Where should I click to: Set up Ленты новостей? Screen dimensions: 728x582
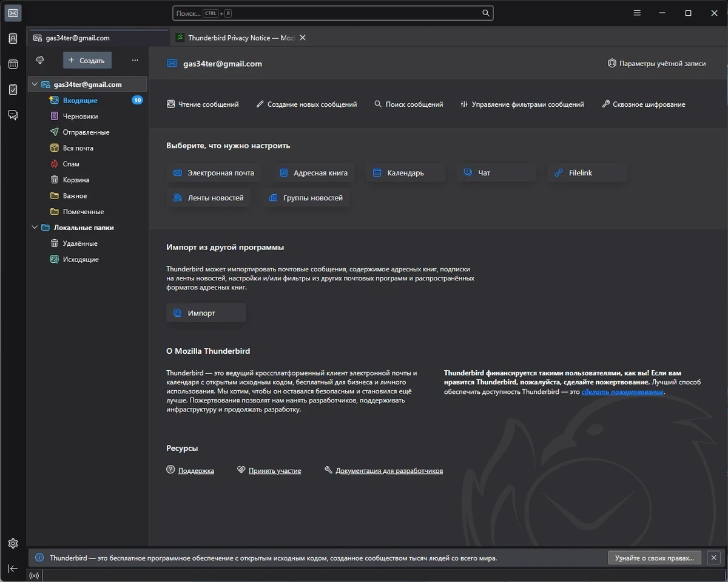[x=209, y=198]
